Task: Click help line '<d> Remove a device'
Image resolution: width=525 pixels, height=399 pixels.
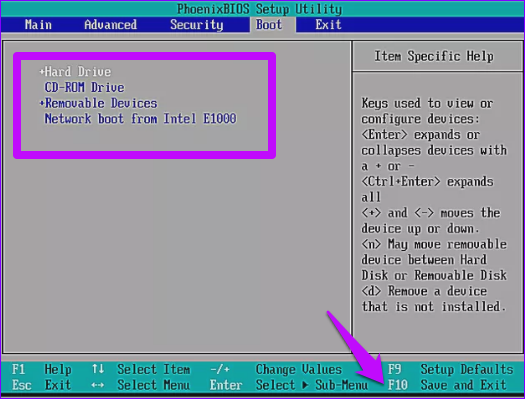Action: pos(424,291)
